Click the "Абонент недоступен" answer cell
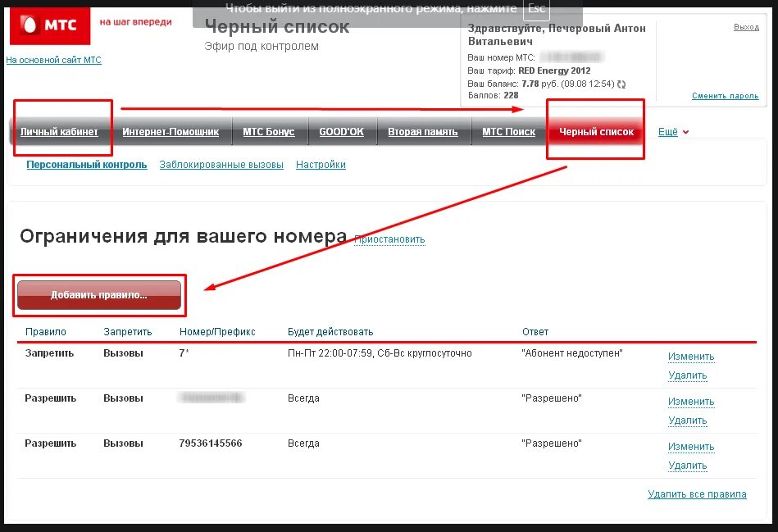778x532 pixels. (x=572, y=353)
